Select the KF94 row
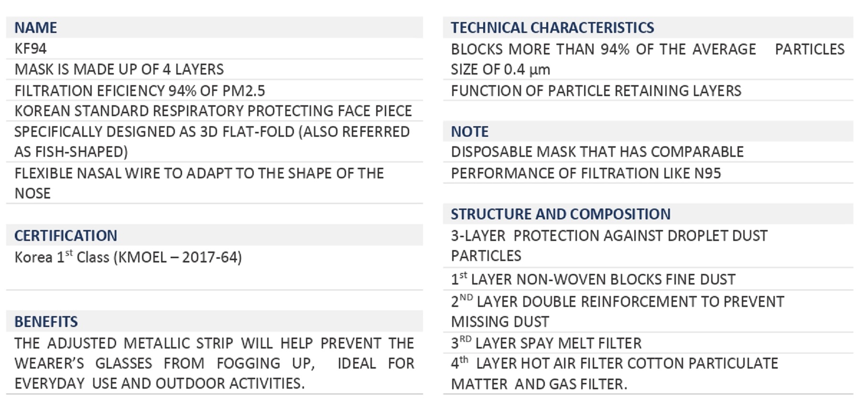Viewport: 868px width, 415px height. tap(31, 49)
